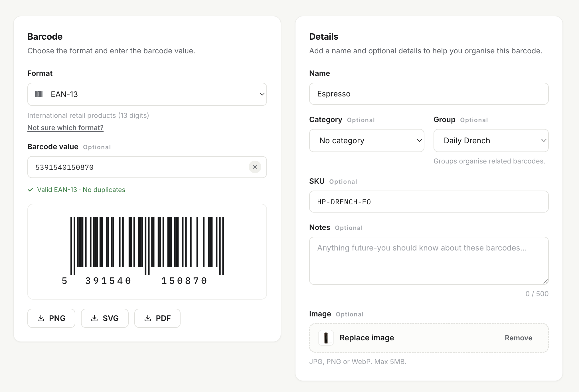Image resolution: width=579 pixels, height=392 pixels.
Task: Click the Notes resize handle
Action: (545, 281)
